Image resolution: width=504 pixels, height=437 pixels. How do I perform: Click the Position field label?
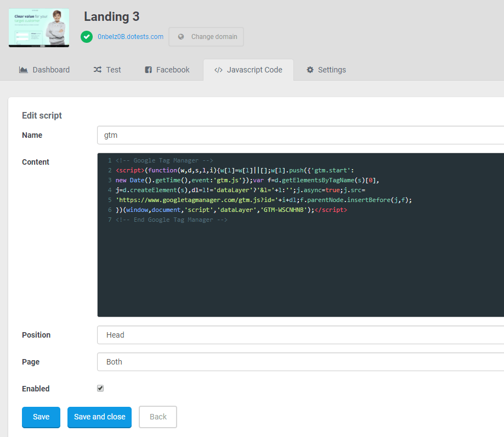pyautogui.click(x=36, y=335)
